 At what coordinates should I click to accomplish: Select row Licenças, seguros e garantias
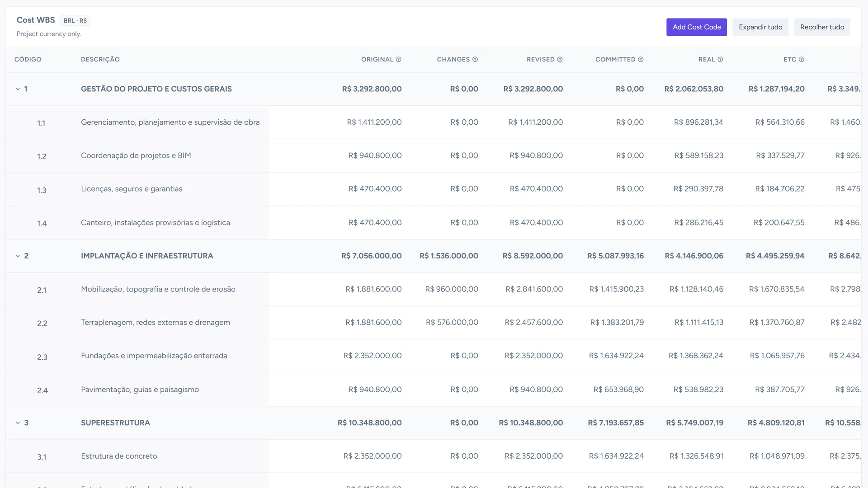click(433, 189)
